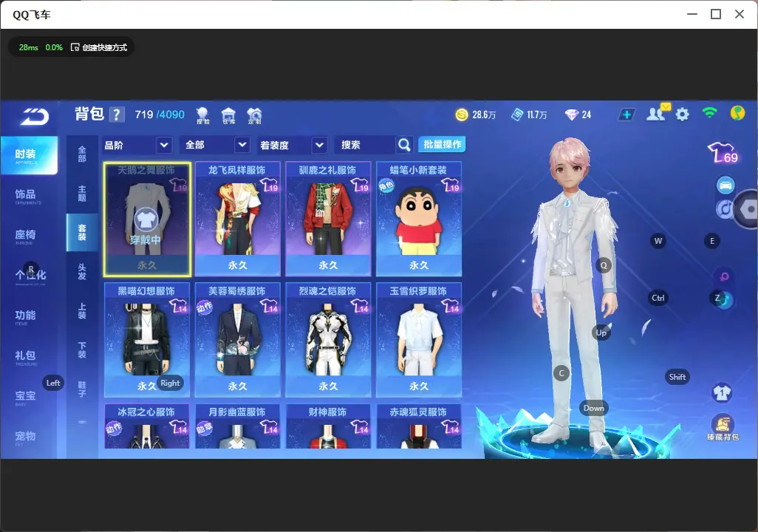Select the 蜡笔小新套装 outfit
758x532 pixels.
419,219
